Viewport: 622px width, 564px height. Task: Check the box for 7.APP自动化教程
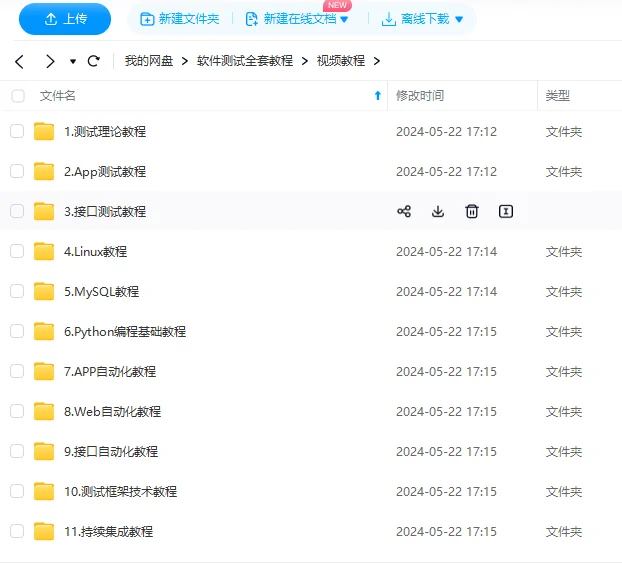(17, 371)
